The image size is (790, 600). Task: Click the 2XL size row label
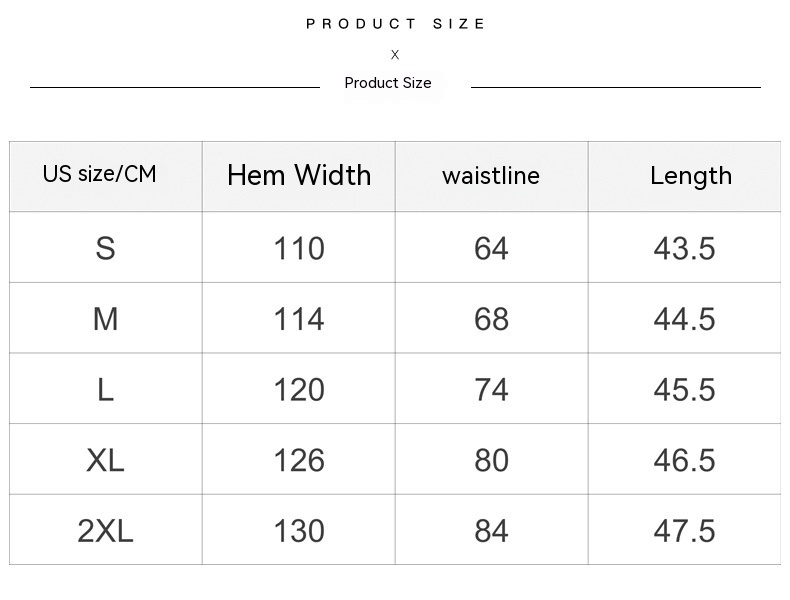(105, 531)
